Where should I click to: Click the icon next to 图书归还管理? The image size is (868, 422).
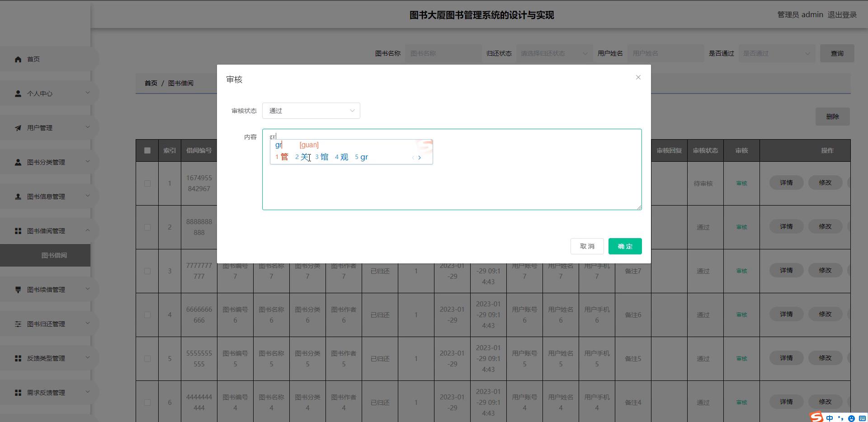[x=18, y=324]
